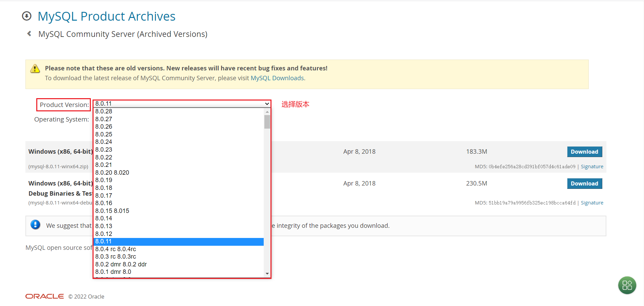Open the green floating grid widget
The width and height of the screenshot is (644, 306).
tap(627, 285)
